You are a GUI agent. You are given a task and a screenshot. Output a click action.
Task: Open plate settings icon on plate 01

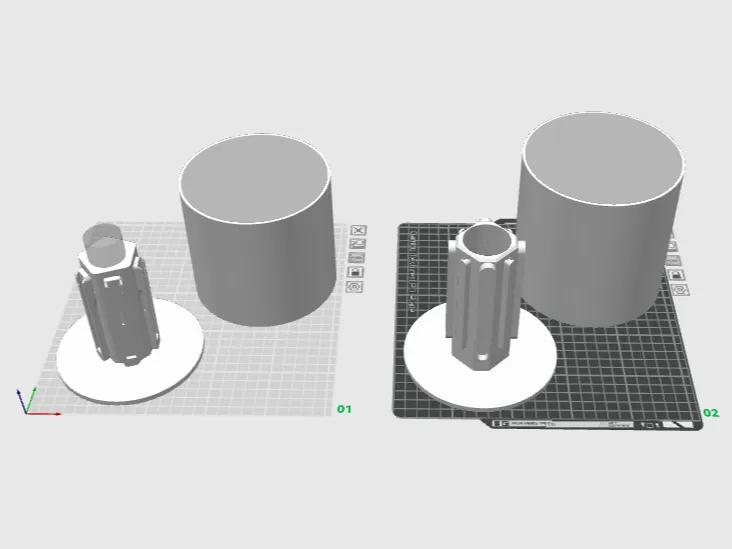pos(354,287)
